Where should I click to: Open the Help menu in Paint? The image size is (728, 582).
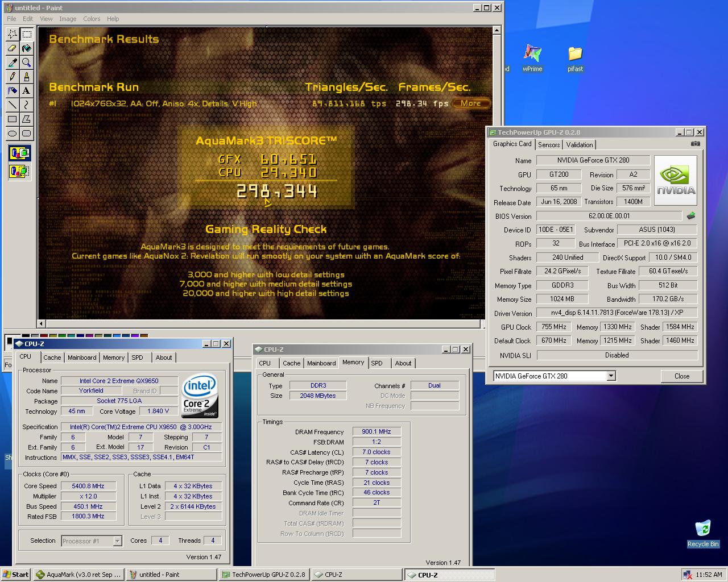(x=113, y=19)
